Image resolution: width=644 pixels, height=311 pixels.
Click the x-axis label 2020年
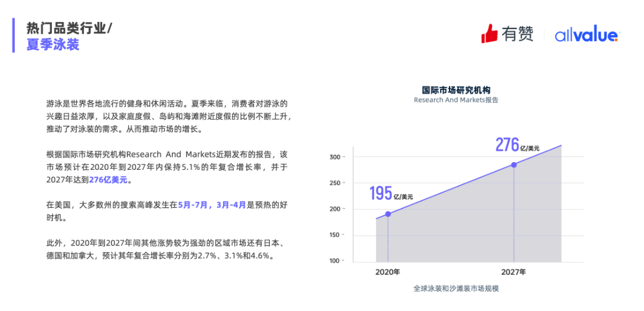(388, 272)
